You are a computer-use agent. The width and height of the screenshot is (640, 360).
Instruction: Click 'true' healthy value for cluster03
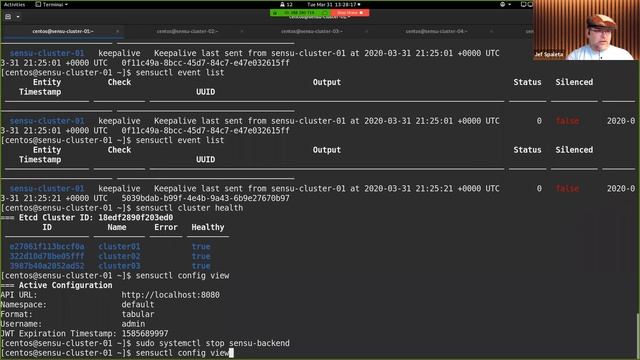point(201,266)
